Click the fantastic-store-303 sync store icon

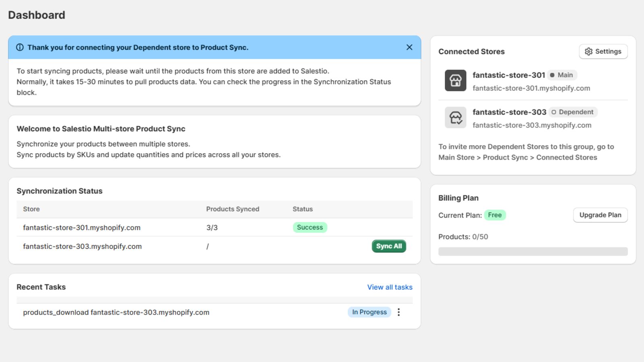[x=455, y=117]
